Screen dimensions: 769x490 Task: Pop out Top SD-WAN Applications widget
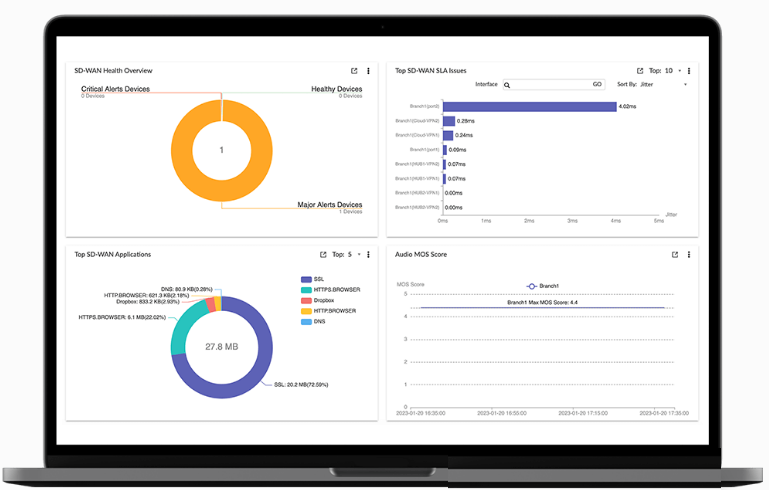pos(323,255)
